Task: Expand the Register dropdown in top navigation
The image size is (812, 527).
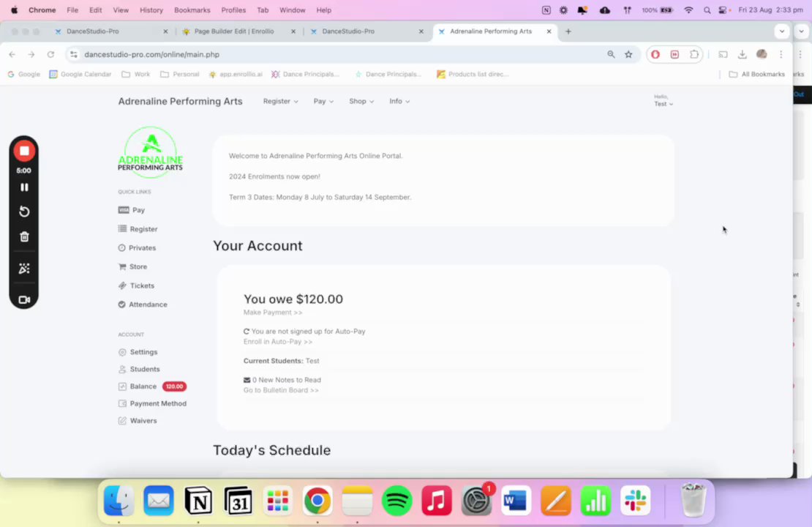Action: point(280,101)
